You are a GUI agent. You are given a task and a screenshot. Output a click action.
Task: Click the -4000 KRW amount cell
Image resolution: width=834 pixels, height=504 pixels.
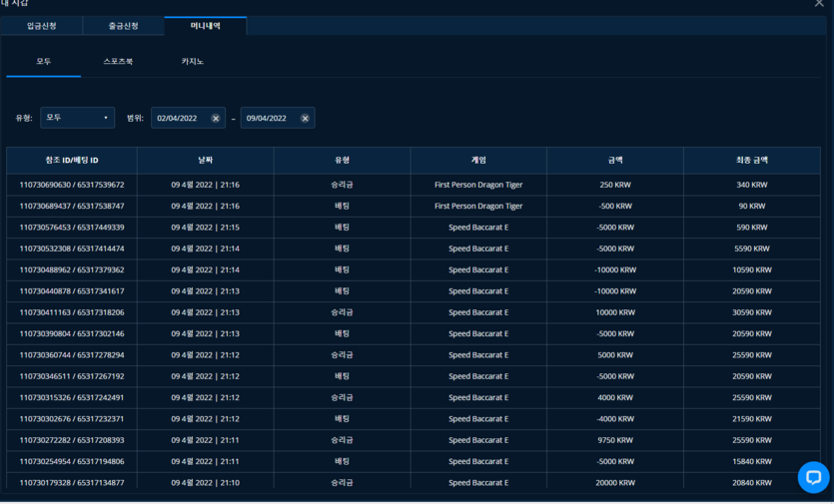(x=615, y=419)
